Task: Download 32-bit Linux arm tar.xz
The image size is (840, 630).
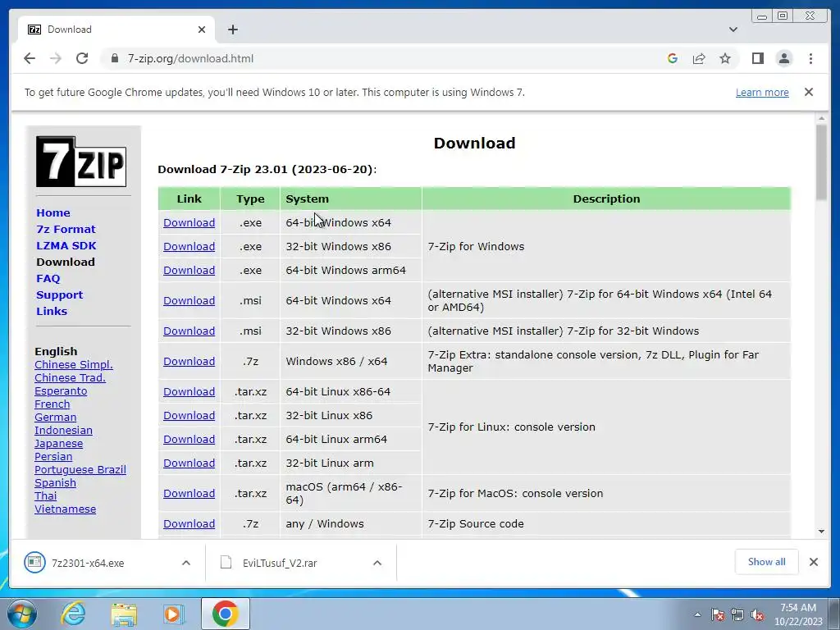Action: [189, 463]
